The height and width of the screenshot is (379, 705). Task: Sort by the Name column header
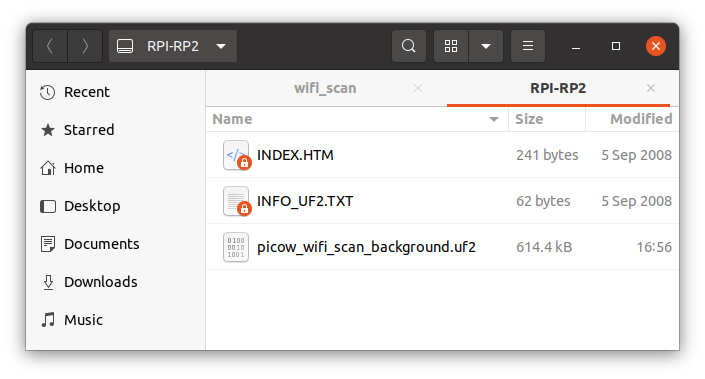coord(232,119)
